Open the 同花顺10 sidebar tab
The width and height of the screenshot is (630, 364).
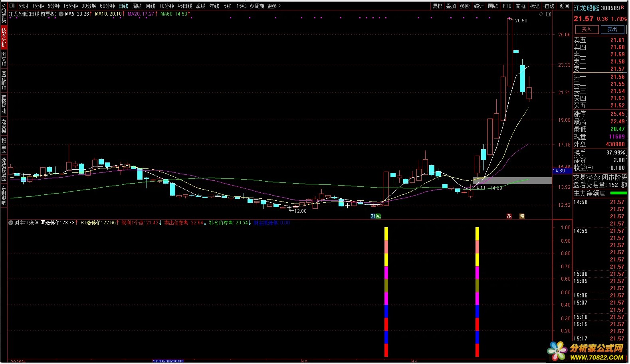[4, 80]
